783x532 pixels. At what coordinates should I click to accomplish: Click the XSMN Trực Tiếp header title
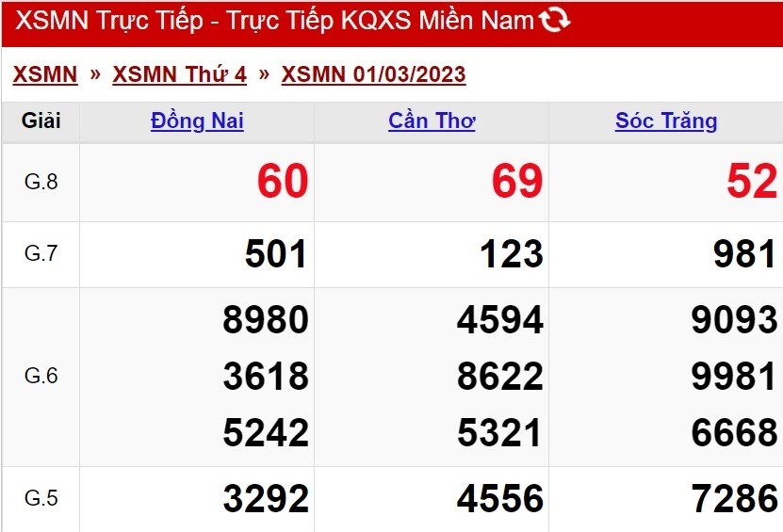pos(274,21)
